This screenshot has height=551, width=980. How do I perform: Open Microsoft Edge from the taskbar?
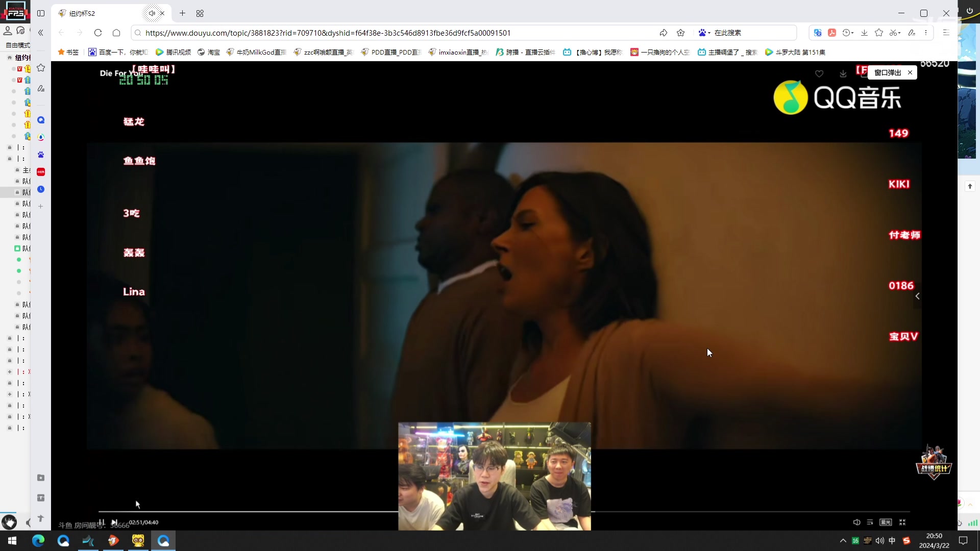point(38,541)
